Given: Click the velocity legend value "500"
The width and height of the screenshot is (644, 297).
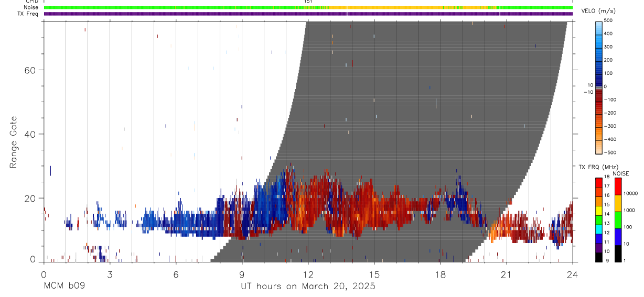Looking at the screenshot, I should pos(609,20).
